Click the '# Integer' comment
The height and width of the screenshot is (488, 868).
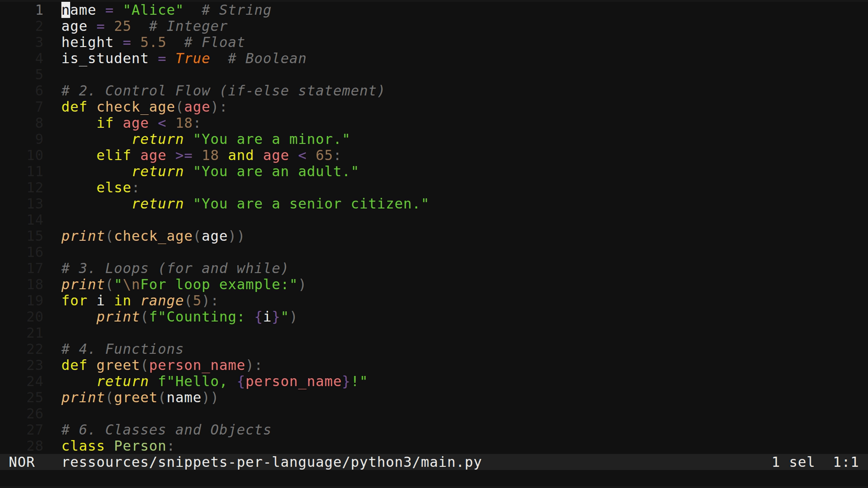pos(188,26)
